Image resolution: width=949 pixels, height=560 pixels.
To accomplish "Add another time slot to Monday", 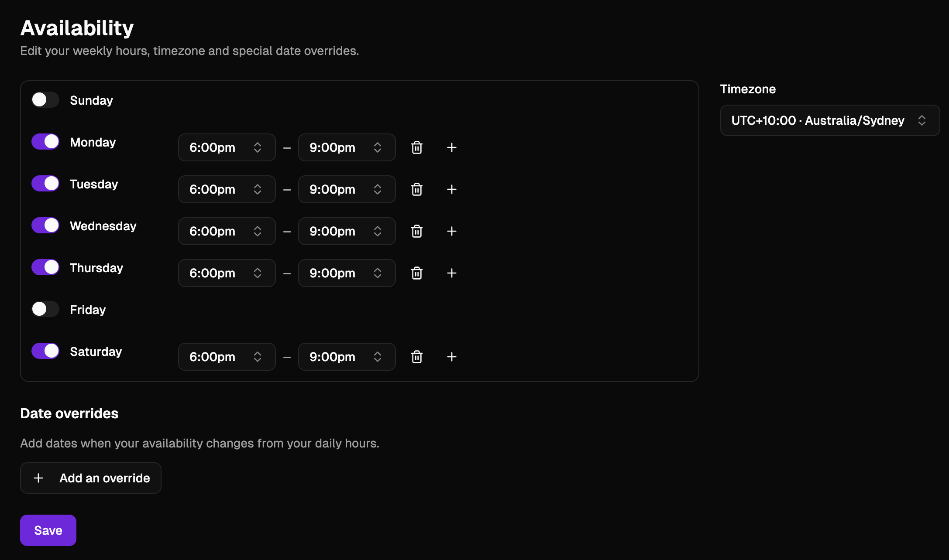I will [452, 147].
